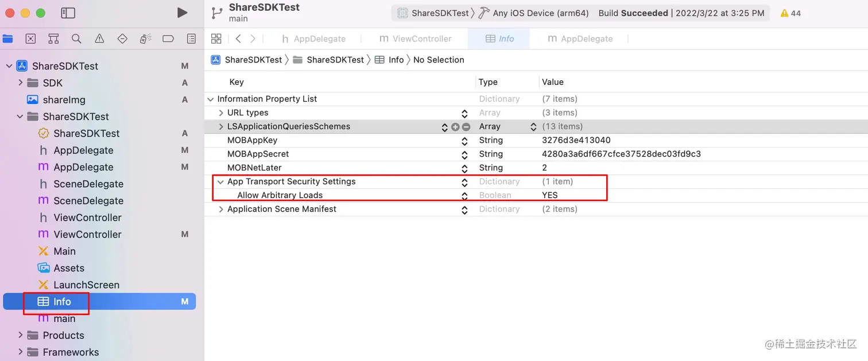The height and width of the screenshot is (361, 868).
Task: Click the source control branch icon
Action: tap(216, 13)
